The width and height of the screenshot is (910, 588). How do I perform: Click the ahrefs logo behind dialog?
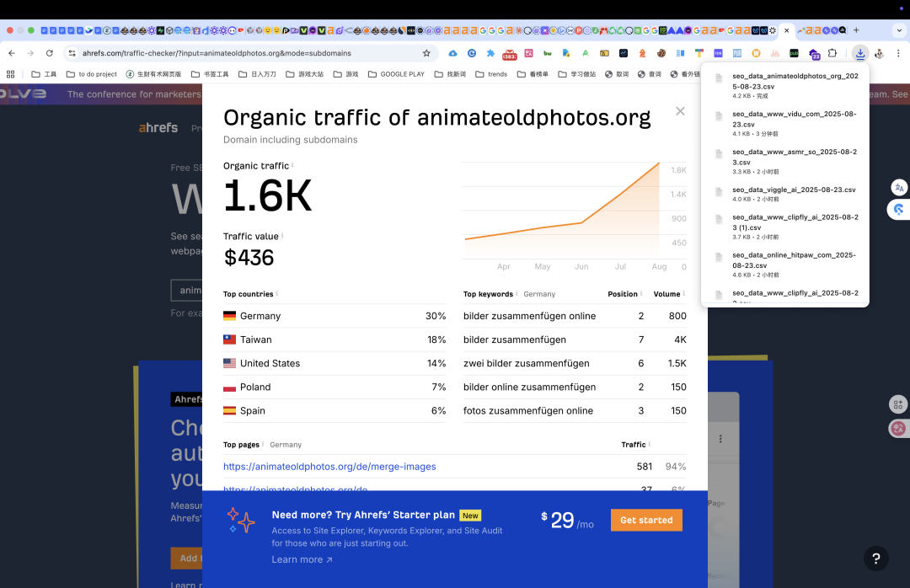(x=158, y=128)
